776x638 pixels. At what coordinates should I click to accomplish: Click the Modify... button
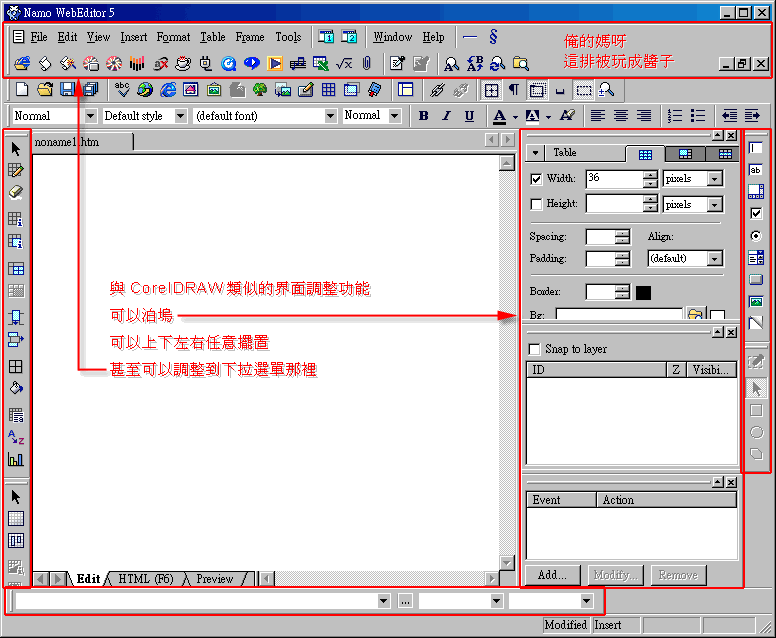pyautogui.click(x=616, y=575)
